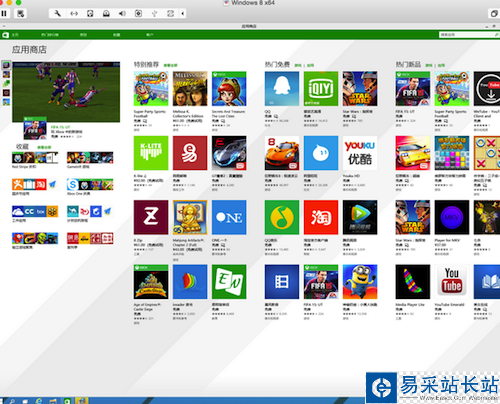
Task: Open Media Player Lite app tile
Action: (x=413, y=282)
